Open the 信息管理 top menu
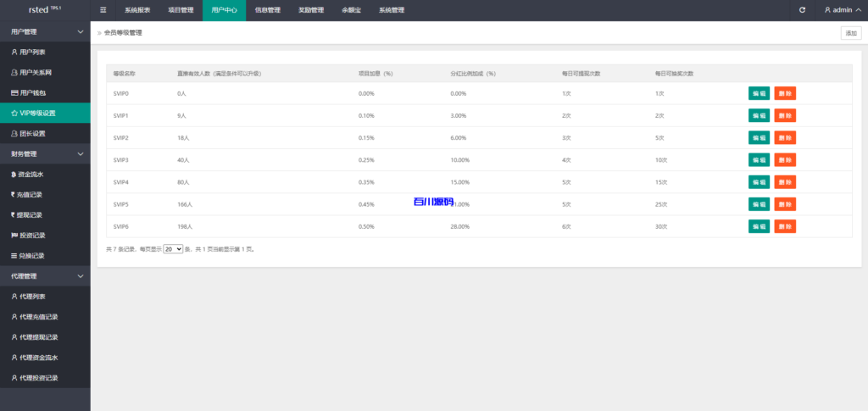The image size is (868, 411). click(x=267, y=10)
